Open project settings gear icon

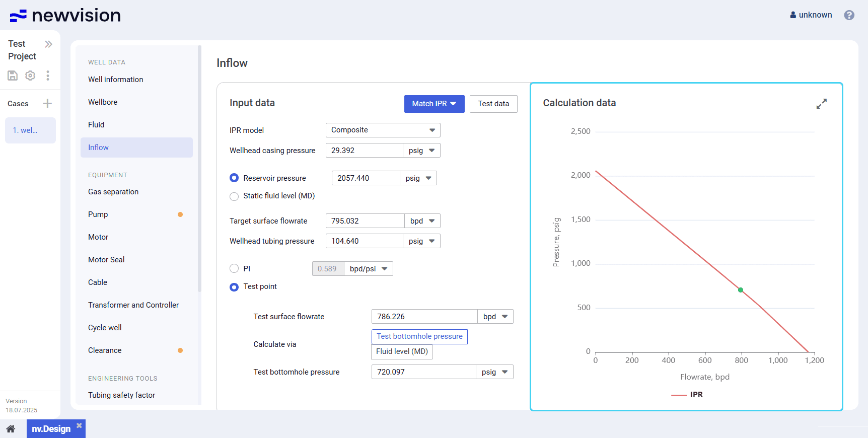click(x=30, y=76)
